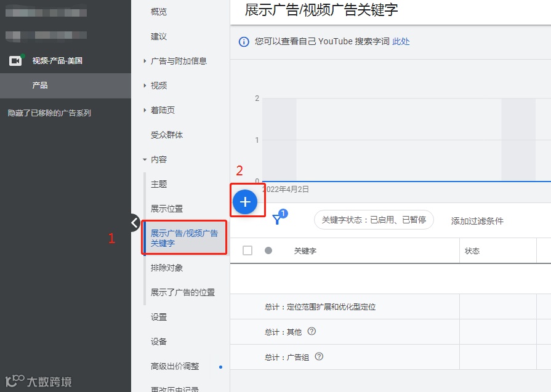551x392 pixels.
Task: Open 排除对象 menu item
Action: (167, 268)
